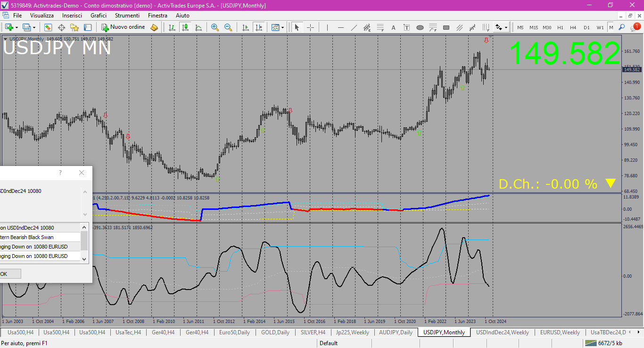Click the alert list scrollbar down arrow
Screen dimensions: 644x348
84,258
